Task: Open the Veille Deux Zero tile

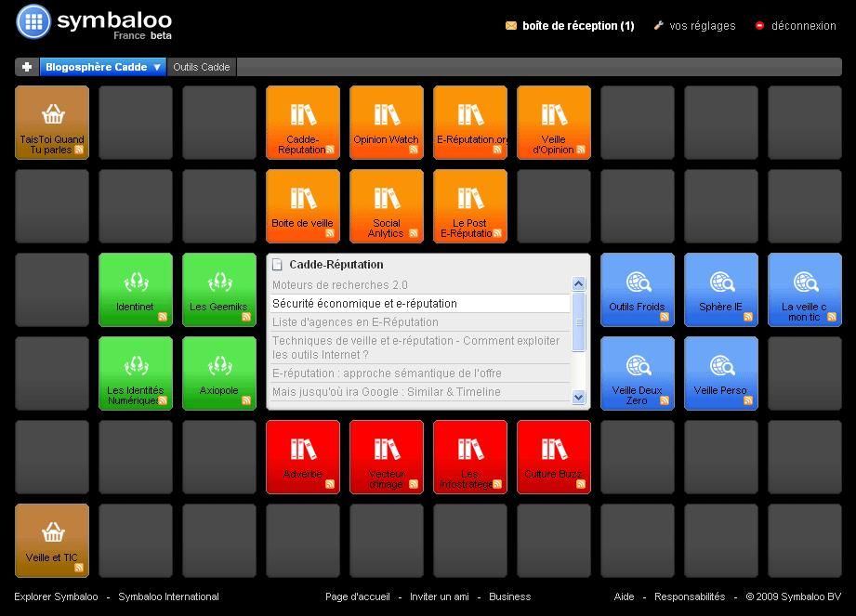Action: (x=638, y=374)
